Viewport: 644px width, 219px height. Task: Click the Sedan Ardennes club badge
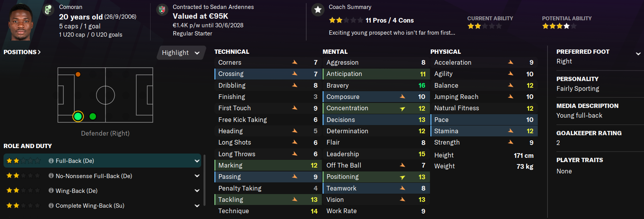point(162,10)
